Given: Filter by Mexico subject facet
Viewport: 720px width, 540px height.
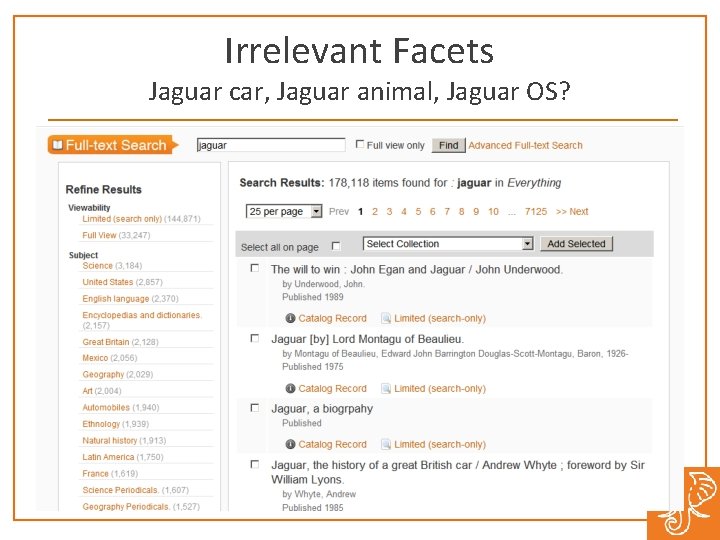Looking at the screenshot, I should [95, 358].
